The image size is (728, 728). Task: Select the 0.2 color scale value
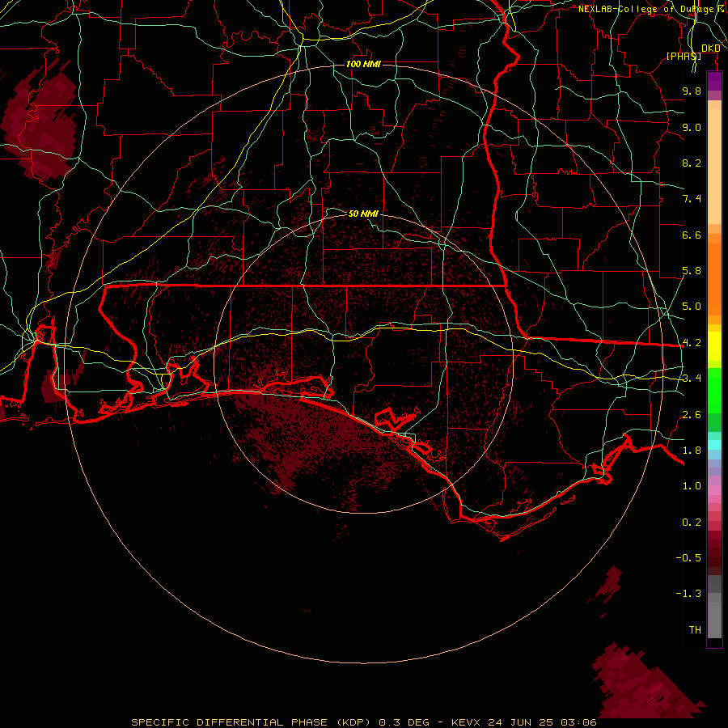692,523
